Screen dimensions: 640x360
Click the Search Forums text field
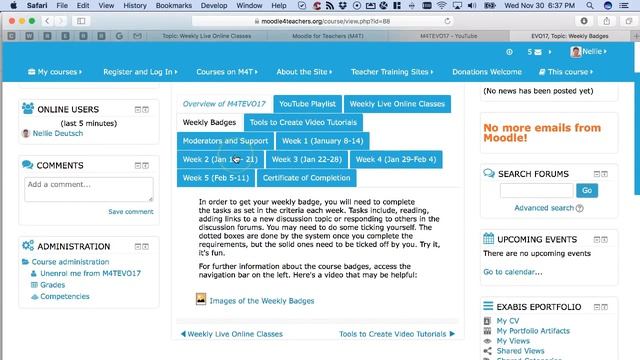[x=536, y=191]
